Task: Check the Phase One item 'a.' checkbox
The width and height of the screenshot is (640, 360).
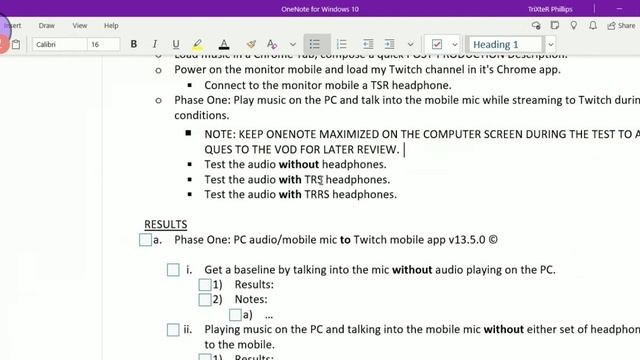Action: [145, 240]
